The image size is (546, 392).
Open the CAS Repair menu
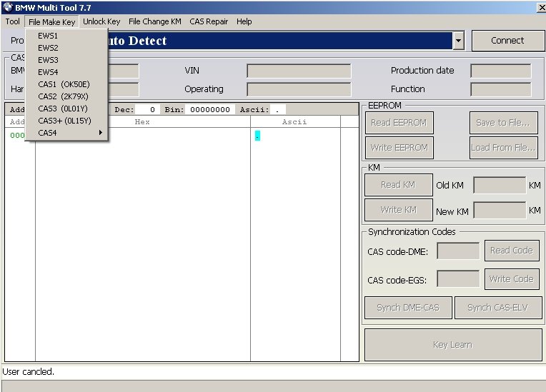209,21
